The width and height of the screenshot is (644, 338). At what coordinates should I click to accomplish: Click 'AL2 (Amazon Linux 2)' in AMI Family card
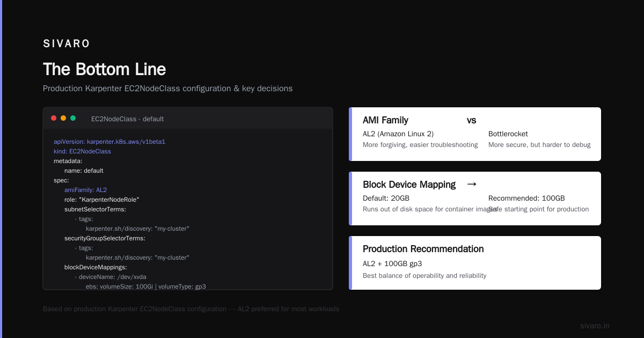pos(398,134)
